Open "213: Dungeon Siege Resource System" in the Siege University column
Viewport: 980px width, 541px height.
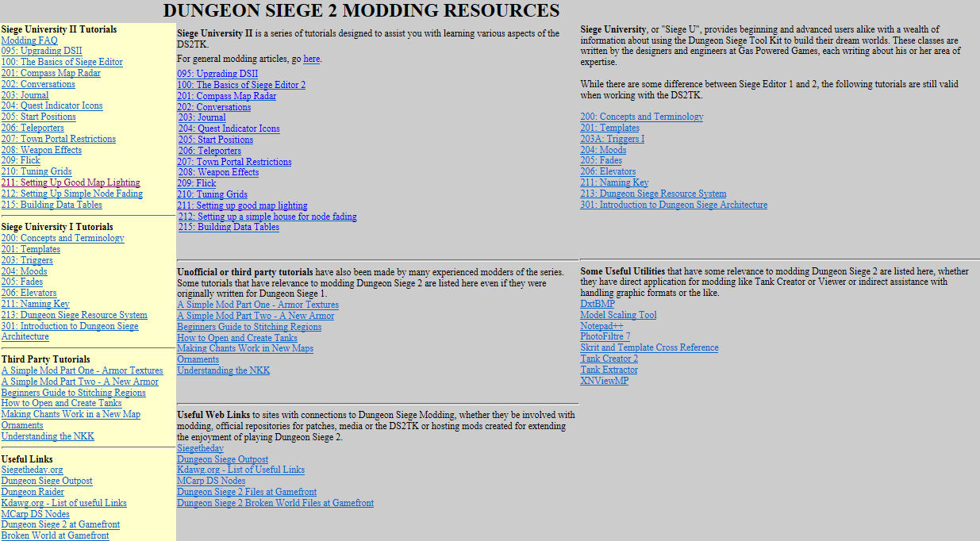tap(653, 194)
